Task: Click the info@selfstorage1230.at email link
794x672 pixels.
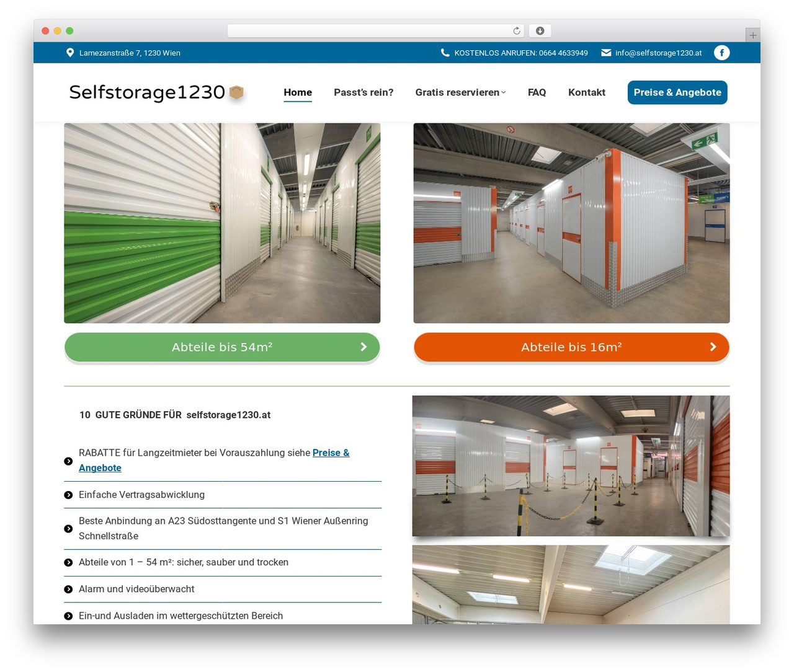Action: pos(659,53)
